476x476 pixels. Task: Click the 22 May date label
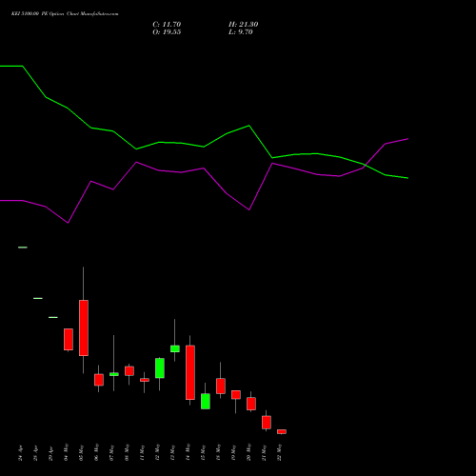(x=280, y=452)
